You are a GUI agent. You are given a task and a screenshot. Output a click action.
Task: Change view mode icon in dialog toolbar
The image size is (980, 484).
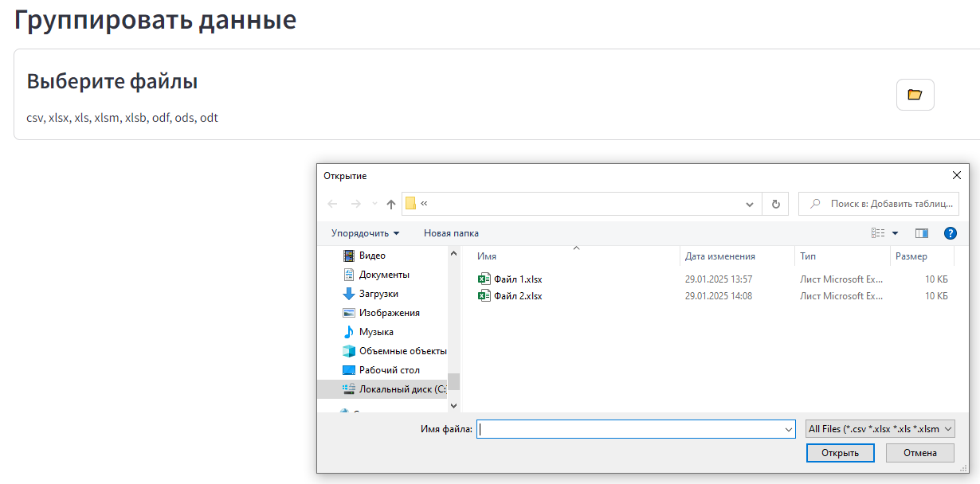coord(879,233)
